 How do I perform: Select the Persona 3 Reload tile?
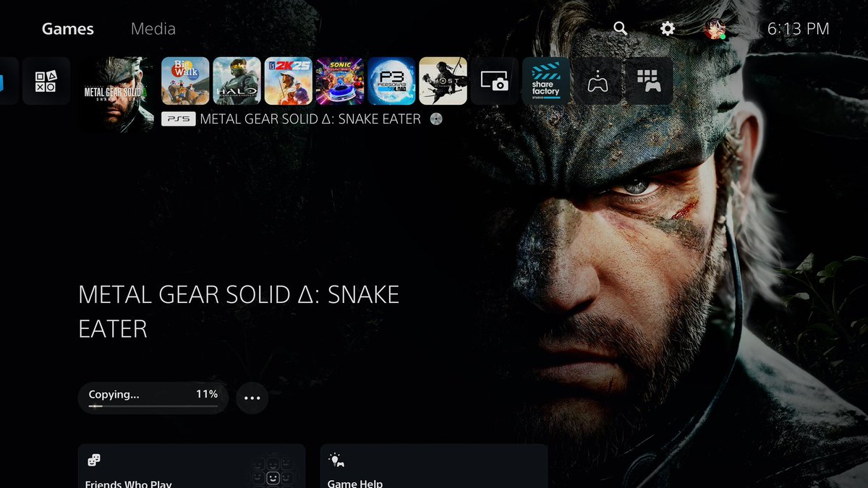pos(391,81)
